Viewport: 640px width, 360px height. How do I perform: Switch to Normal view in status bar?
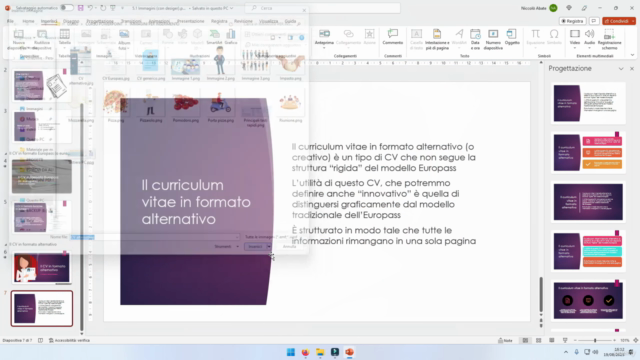(x=525, y=340)
